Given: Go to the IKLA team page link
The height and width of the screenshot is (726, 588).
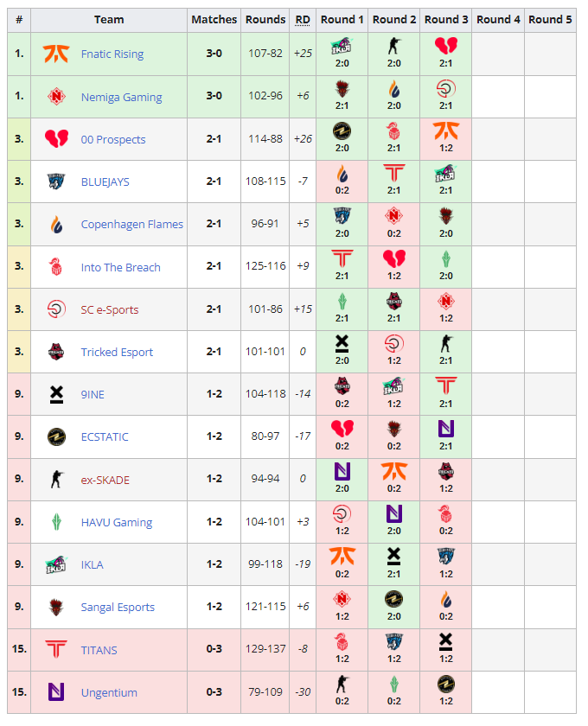Looking at the screenshot, I should pyautogui.click(x=92, y=564).
